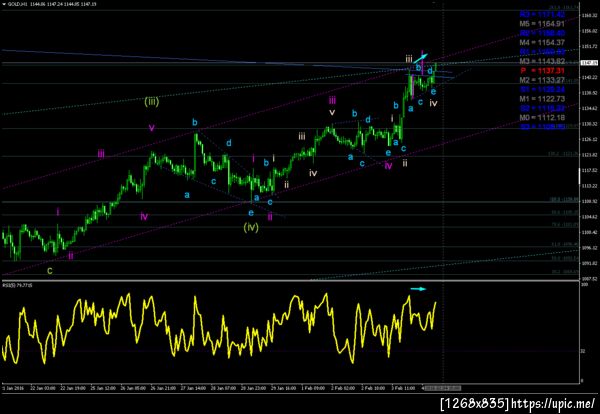Click the triangle arrow before GOLD,H1 title
600x414 pixels.
pyautogui.click(x=4, y=4)
